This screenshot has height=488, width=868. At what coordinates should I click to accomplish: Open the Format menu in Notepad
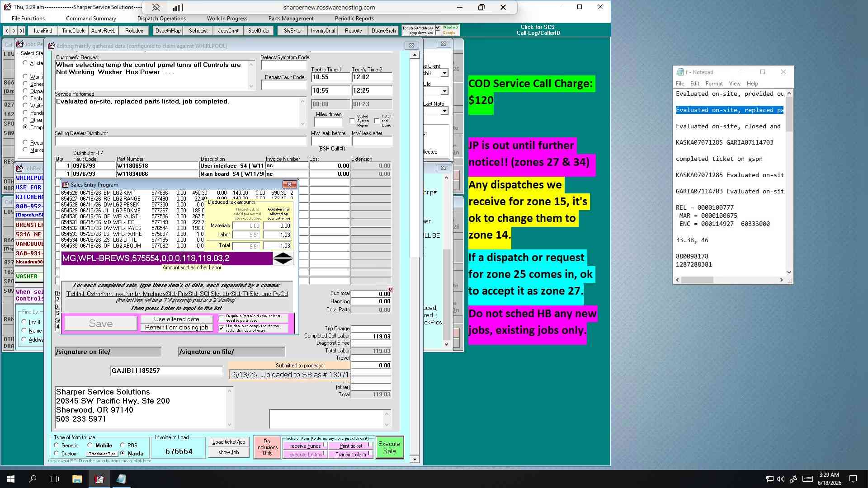pos(714,84)
